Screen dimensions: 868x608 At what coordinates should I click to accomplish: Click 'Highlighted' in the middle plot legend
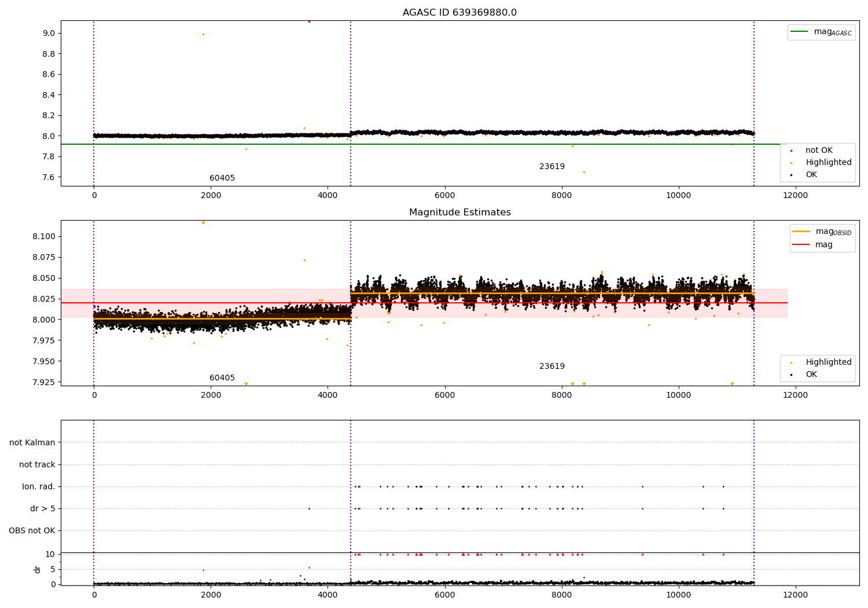pyautogui.click(x=822, y=362)
